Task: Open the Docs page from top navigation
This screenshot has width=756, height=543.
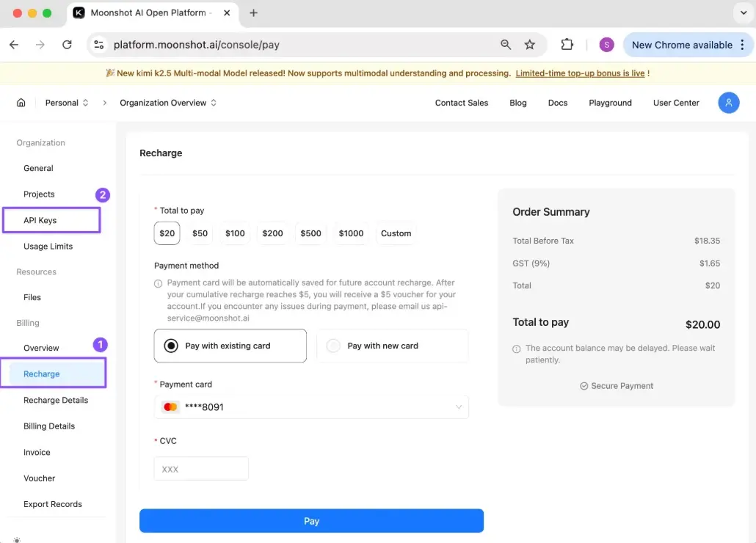Action: click(x=557, y=103)
